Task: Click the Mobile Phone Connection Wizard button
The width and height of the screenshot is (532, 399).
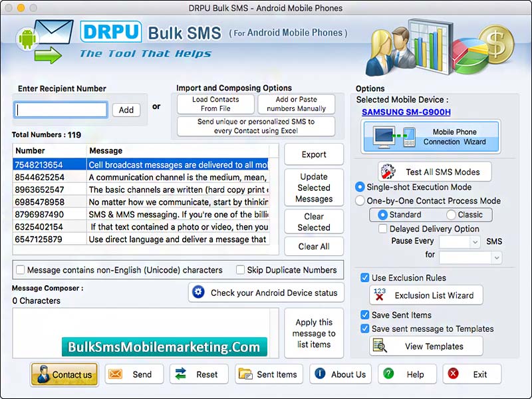Action: (431, 137)
